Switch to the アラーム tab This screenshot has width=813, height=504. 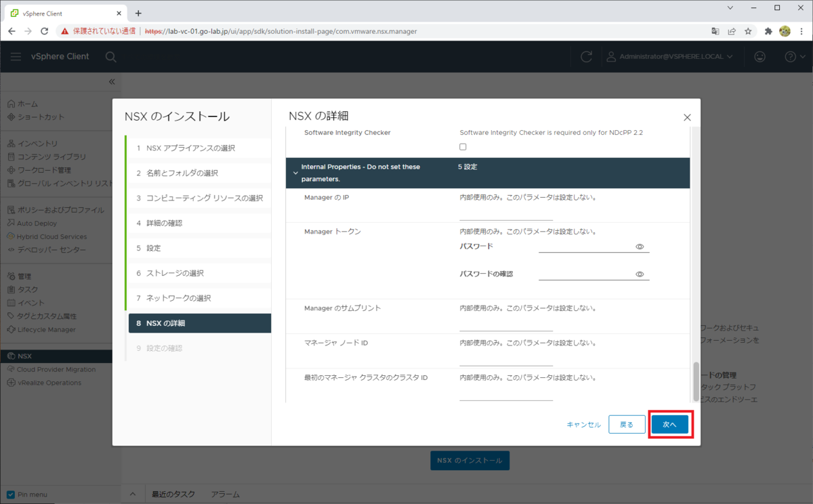pos(226,495)
